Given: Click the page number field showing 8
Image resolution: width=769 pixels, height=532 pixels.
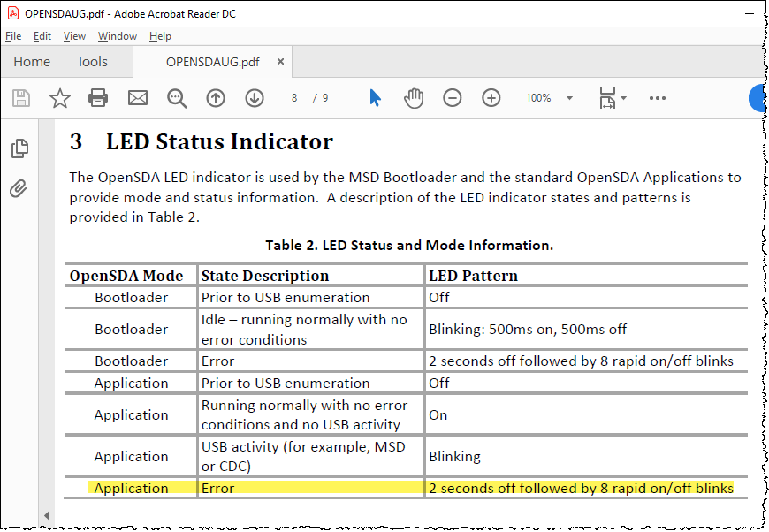Looking at the screenshot, I should pyautogui.click(x=294, y=98).
